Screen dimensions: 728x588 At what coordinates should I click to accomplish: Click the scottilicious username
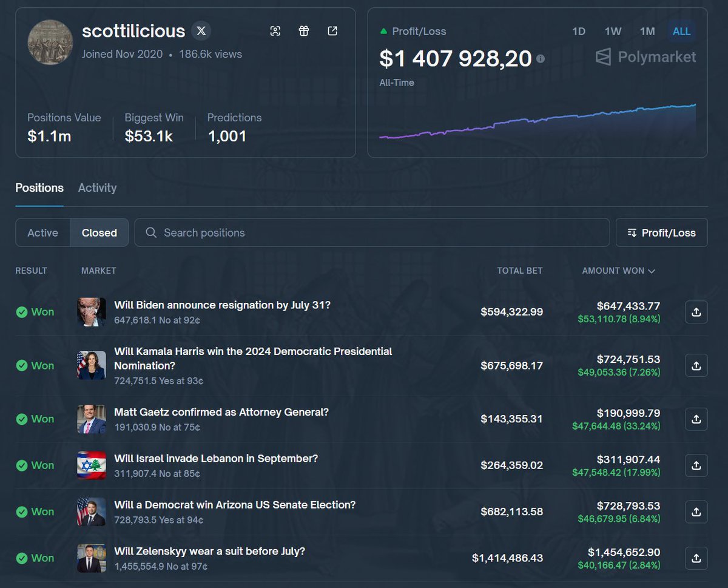coord(133,31)
